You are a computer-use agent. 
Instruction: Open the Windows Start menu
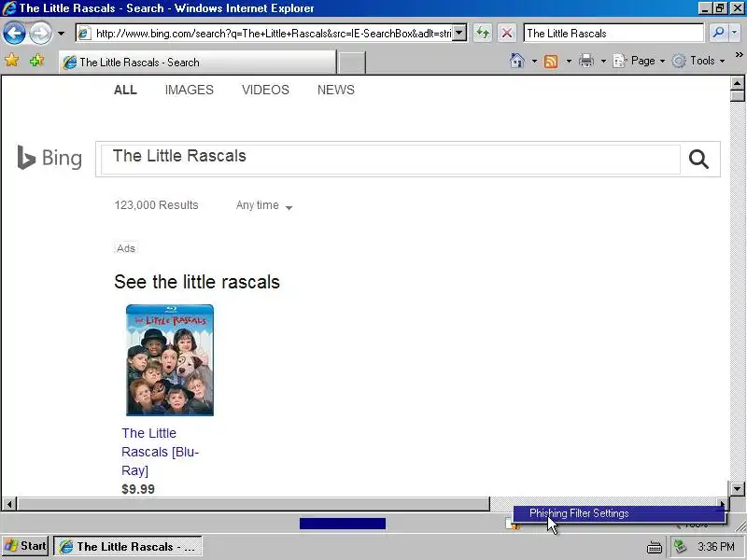click(x=26, y=546)
